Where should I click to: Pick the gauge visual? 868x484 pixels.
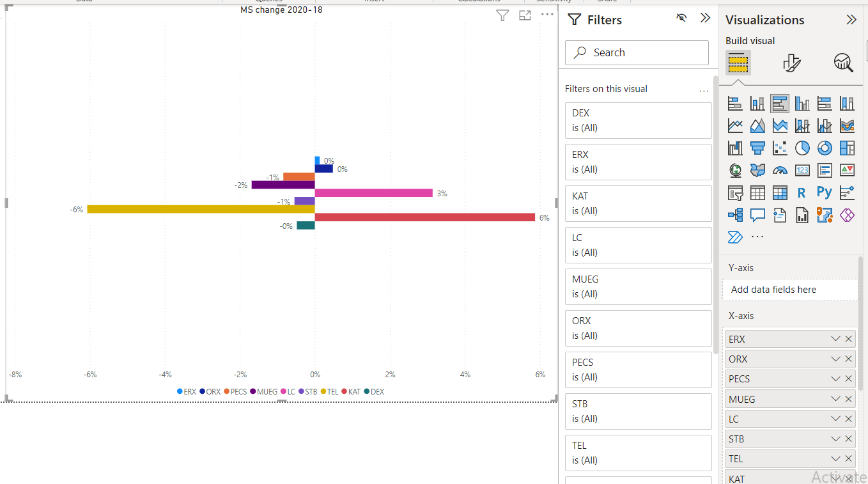coord(780,170)
